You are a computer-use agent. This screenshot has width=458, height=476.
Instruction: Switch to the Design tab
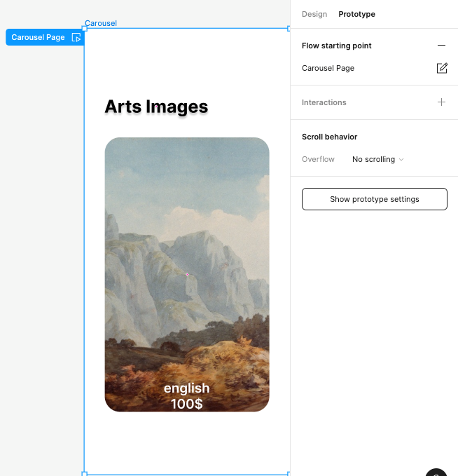[314, 14]
